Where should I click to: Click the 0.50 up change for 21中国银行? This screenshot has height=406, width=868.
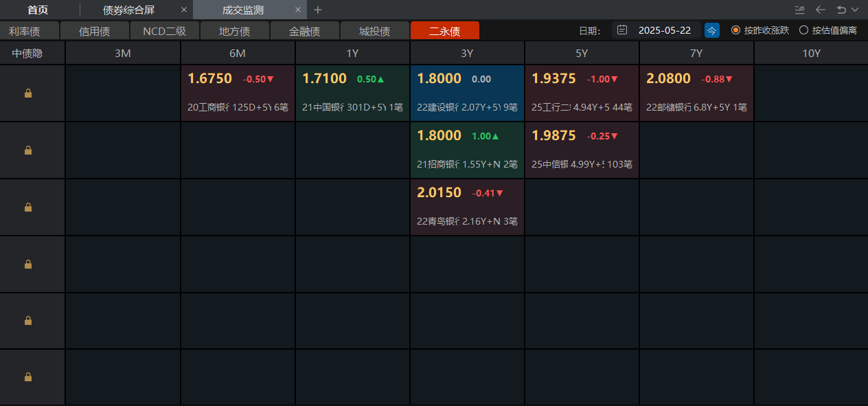pos(371,79)
